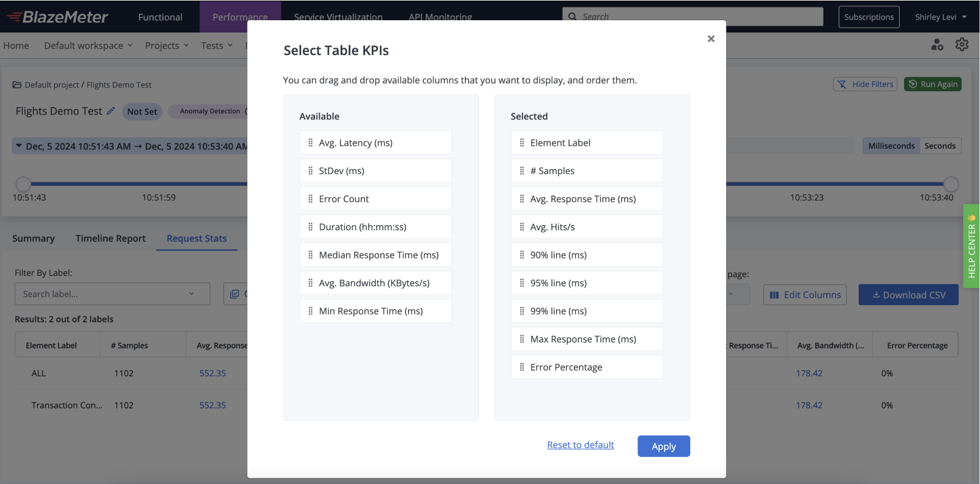Click the folder icon beside Default project
Viewport: 980px width, 484px height.
pyautogui.click(x=17, y=85)
